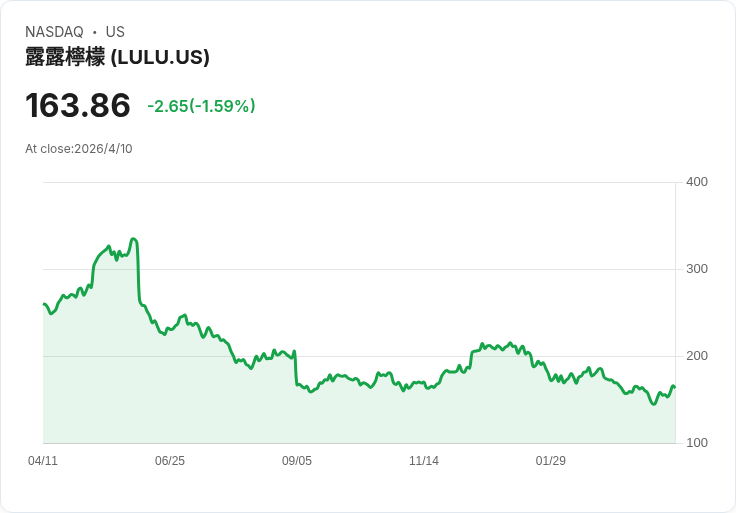Click the NASDAQ exchange label
The image size is (736, 513).
(54, 32)
